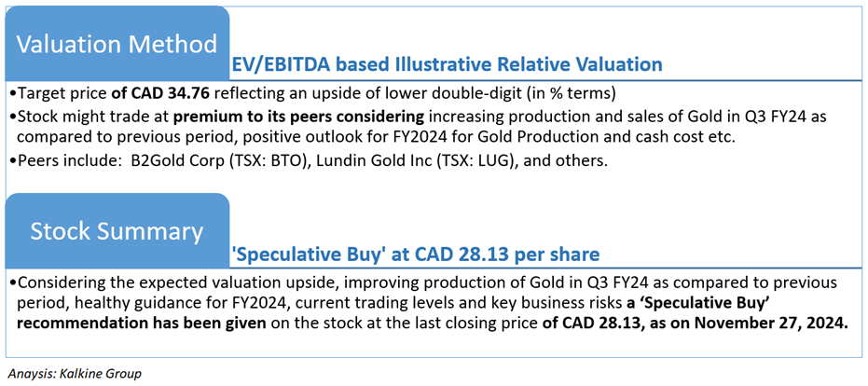Click the 'Speculative Buy' at CAD 28.13 heading

(x=416, y=254)
